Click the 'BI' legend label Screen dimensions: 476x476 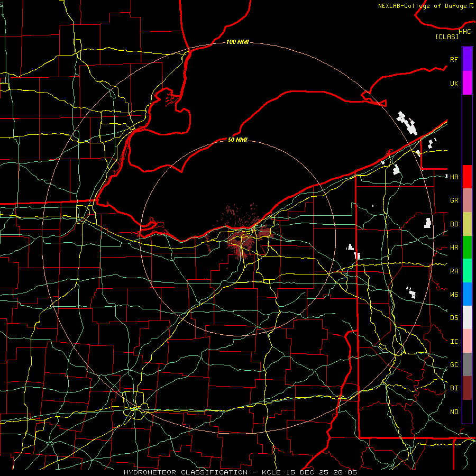454,388
